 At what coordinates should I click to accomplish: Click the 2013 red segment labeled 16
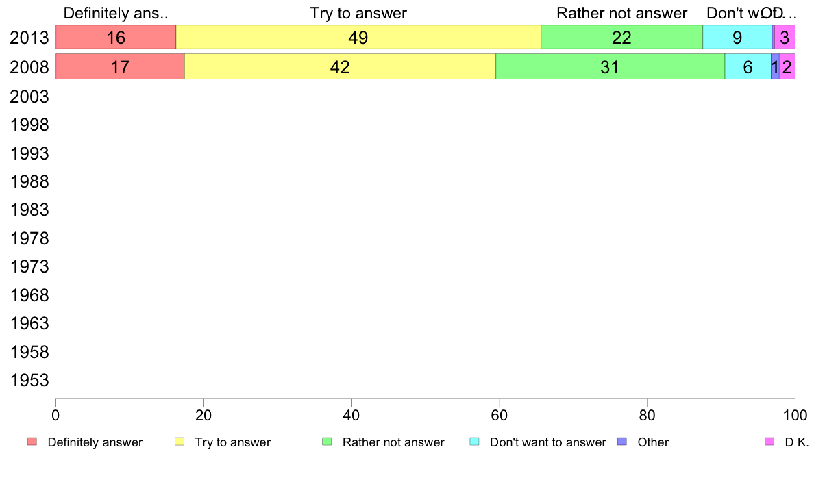116,37
